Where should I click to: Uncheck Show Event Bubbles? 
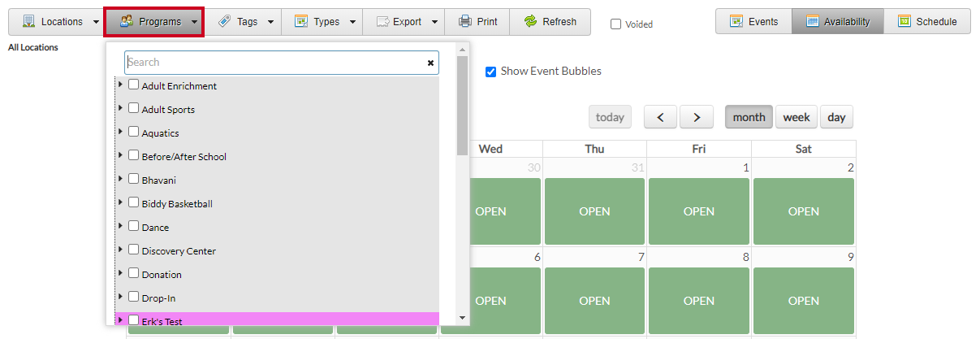[x=490, y=72]
